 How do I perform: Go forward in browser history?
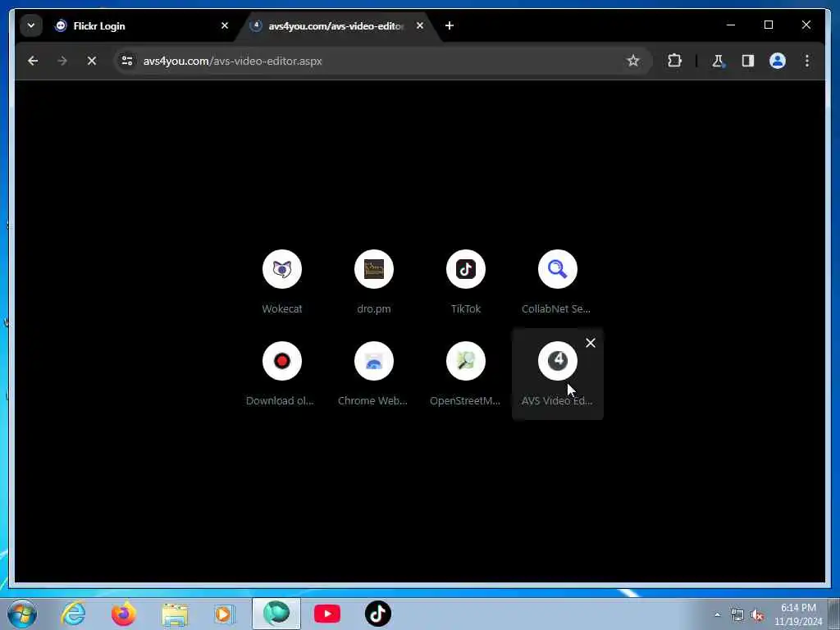(x=62, y=61)
